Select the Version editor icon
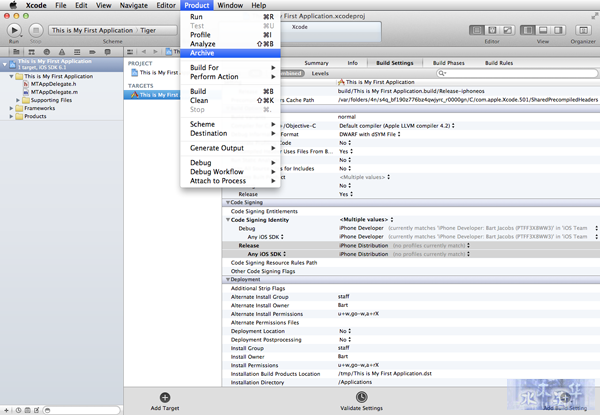The height and width of the screenshot is (415, 600). [x=507, y=30]
